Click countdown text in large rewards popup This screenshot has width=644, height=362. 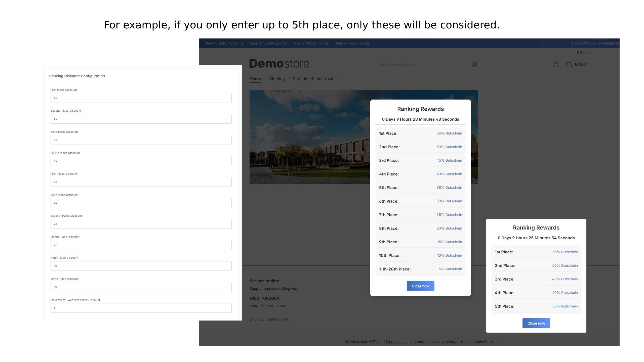click(x=420, y=119)
